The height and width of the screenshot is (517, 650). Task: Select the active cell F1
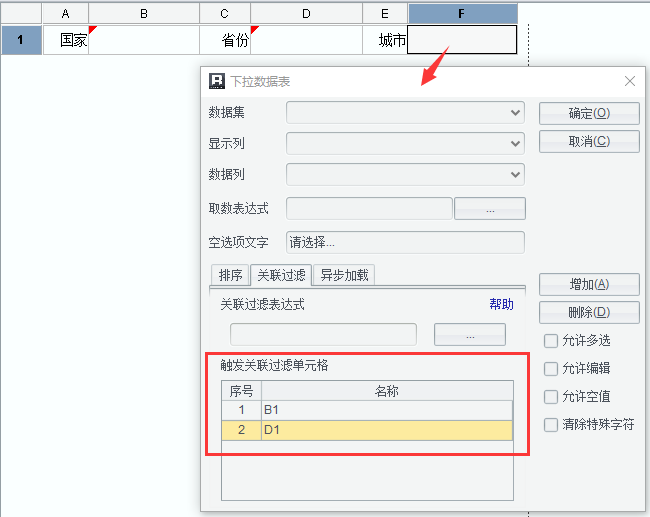coord(462,40)
